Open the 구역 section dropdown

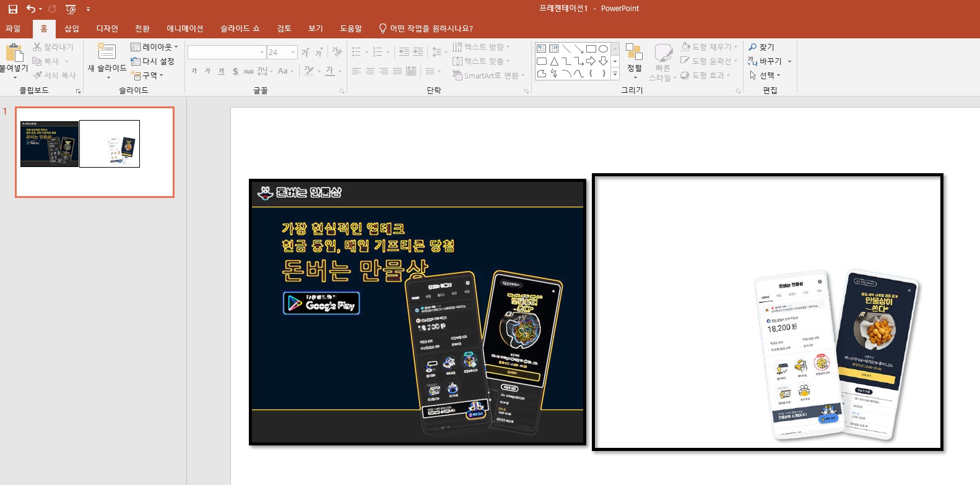147,75
